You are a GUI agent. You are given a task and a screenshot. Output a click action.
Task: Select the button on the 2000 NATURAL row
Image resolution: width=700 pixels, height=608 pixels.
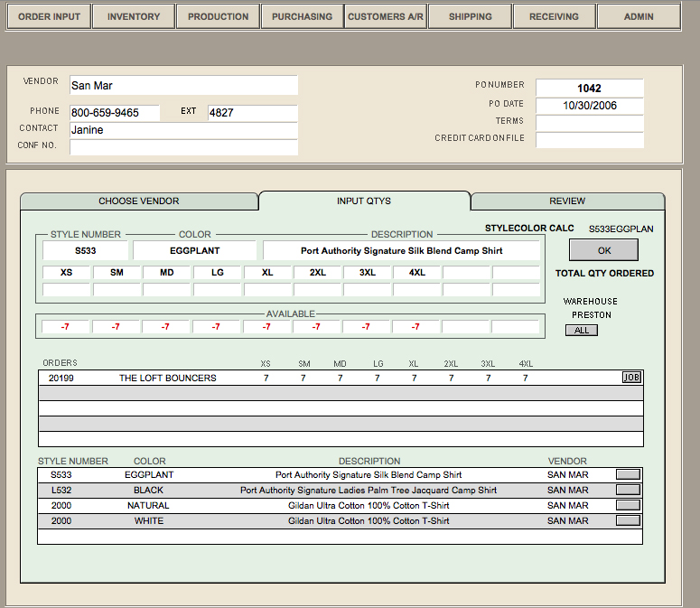628,505
